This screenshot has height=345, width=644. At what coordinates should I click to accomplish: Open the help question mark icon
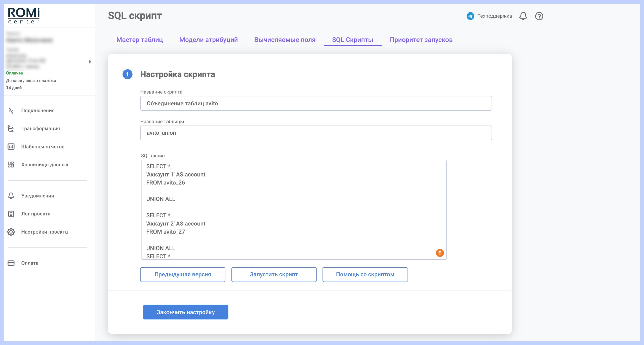(x=539, y=16)
